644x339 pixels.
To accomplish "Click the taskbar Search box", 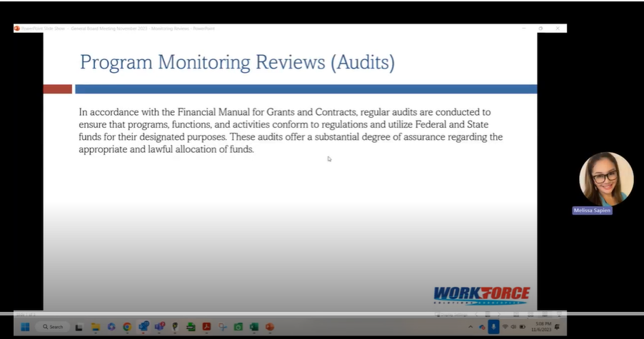I will click(54, 327).
